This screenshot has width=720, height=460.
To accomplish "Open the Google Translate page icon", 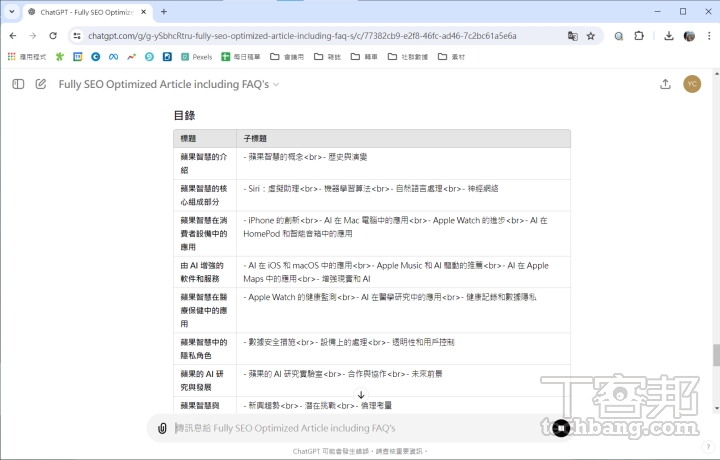I will (573, 36).
